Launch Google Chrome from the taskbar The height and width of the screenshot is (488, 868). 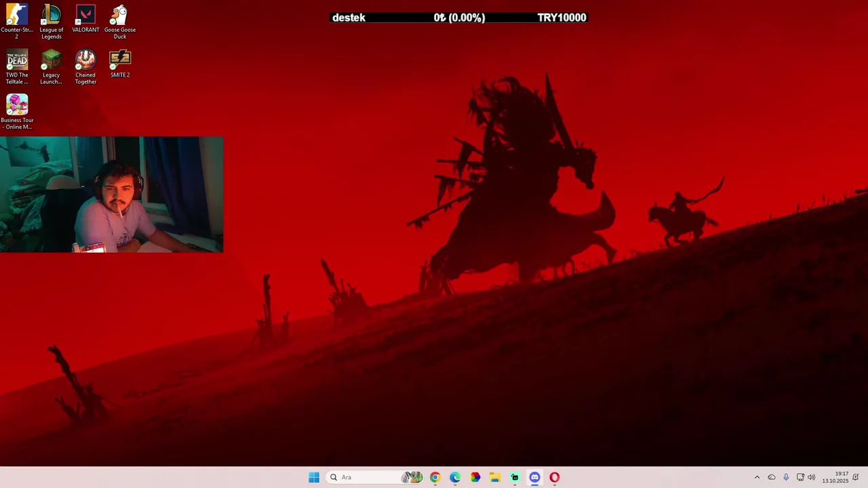coord(435,477)
